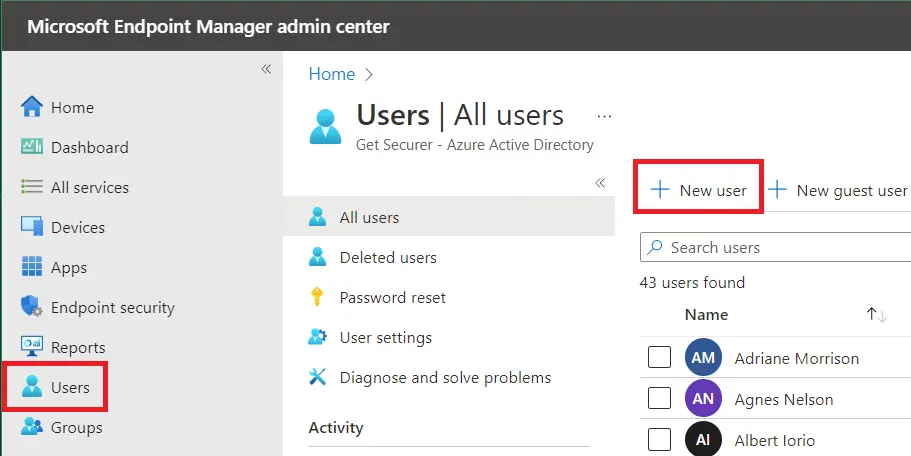
Task: Click into the Search users field
Action: [x=780, y=247]
